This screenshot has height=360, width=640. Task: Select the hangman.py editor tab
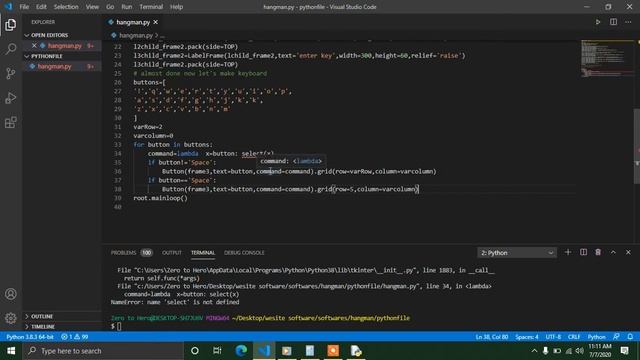pos(133,22)
